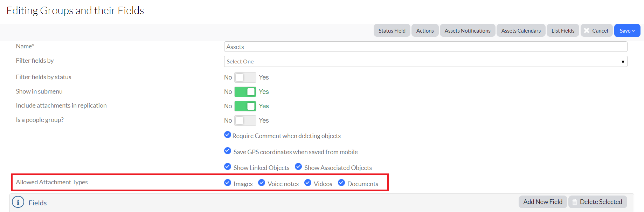Click the X icon on Cancel
The width and height of the screenshot is (644, 212).
(587, 31)
